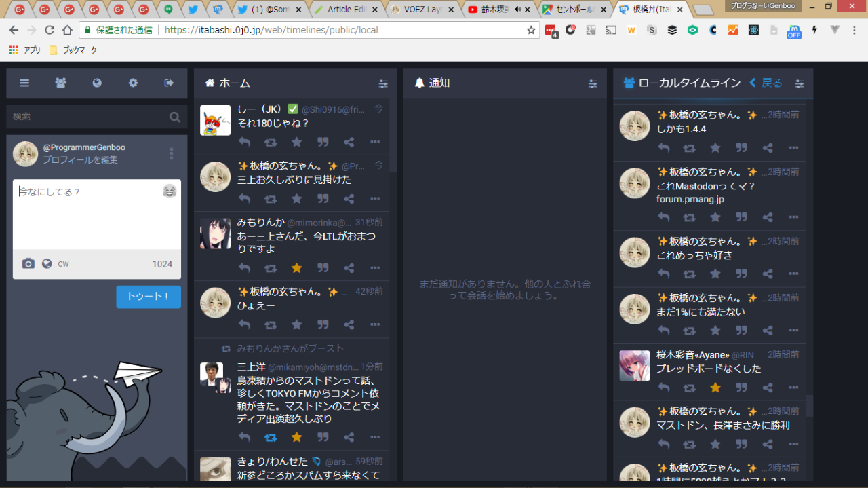Share the それ180じゃね？ post
Image resolution: width=868 pixels, height=488 pixels.
pos(349,142)
